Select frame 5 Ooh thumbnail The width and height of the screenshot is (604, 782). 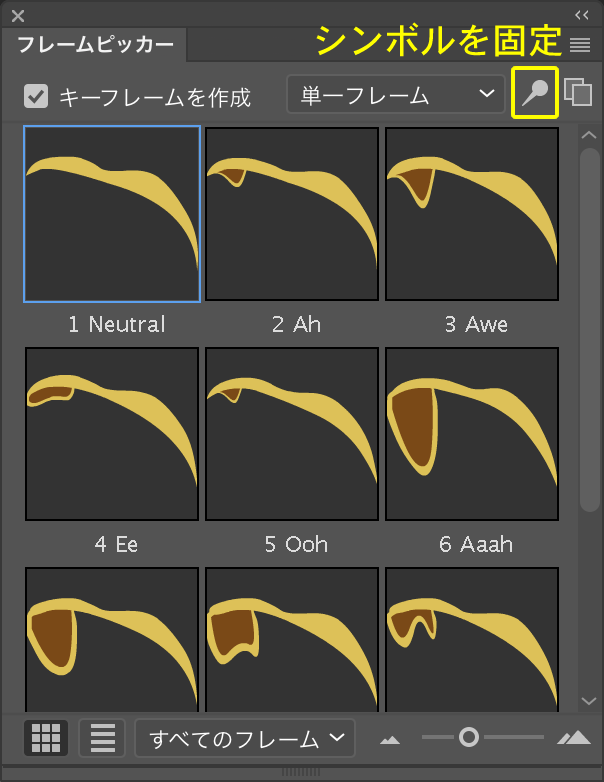tap(292, 434)
